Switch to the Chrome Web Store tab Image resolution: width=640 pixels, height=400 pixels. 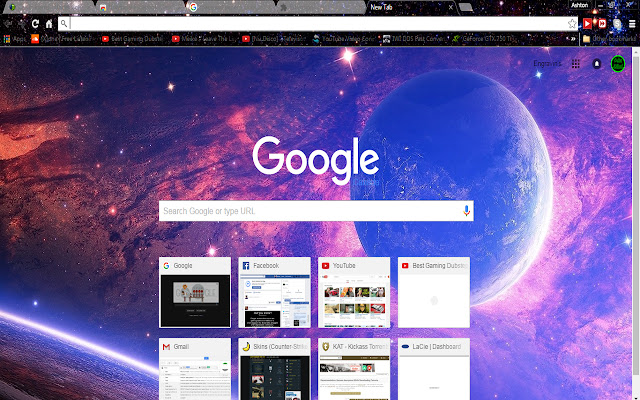tap(140, 7)
